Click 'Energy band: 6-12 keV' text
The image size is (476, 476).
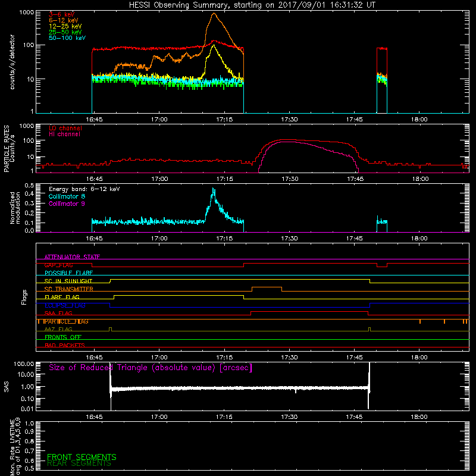(x=84, y=189)
